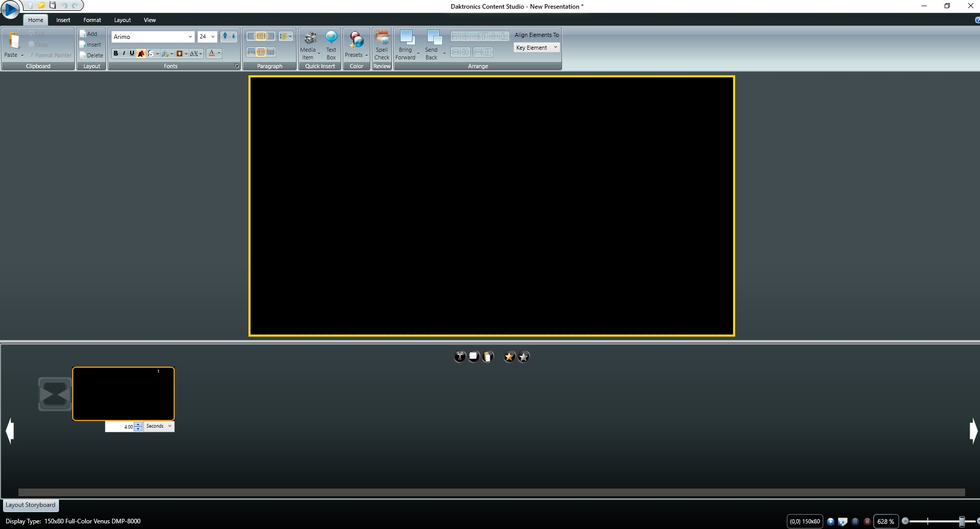Open the Format ribbon tab
The width and height of the screenshot is (980, 529).
coord(92,20)
